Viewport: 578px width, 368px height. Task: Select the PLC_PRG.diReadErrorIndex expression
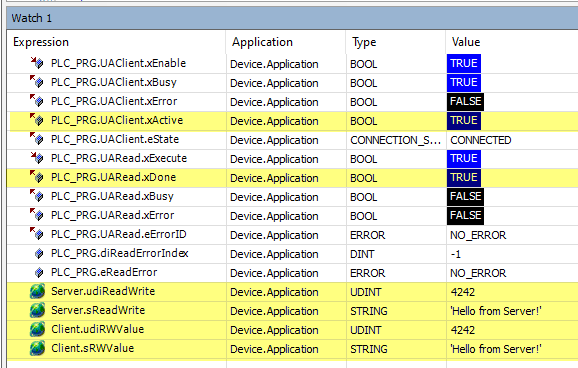click(x=119, y=253)
